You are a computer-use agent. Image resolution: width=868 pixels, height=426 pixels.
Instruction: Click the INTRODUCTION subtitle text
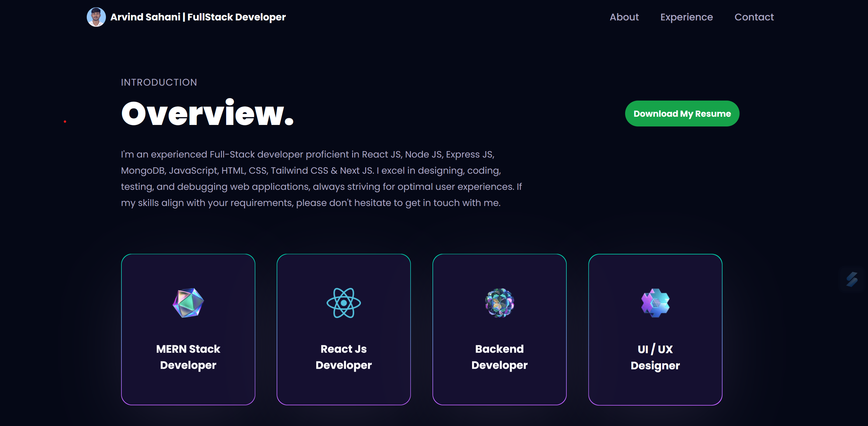coord(159,82)
